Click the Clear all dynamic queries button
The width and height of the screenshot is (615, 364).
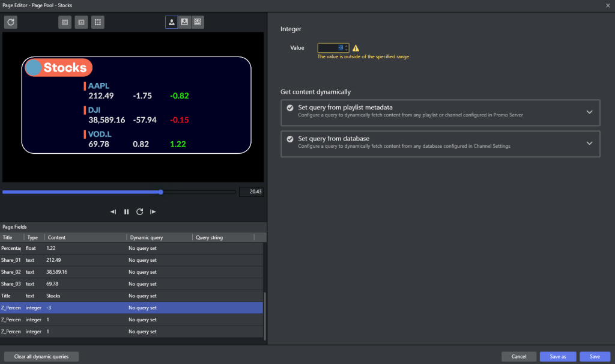tap(41, 357)
